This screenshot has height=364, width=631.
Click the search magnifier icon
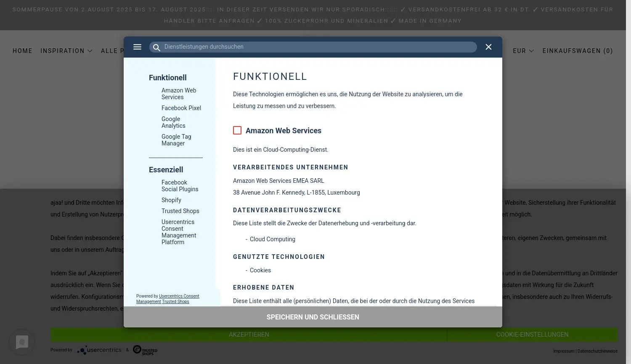point(156,47)
